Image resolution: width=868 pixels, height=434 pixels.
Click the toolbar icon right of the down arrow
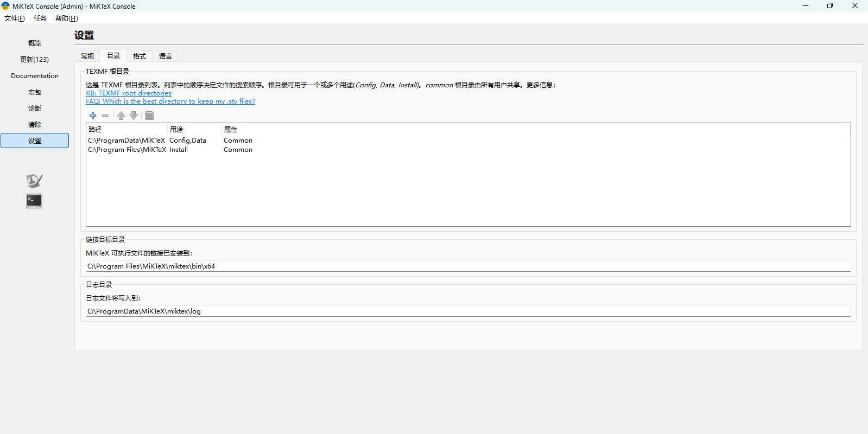[149, 116]
